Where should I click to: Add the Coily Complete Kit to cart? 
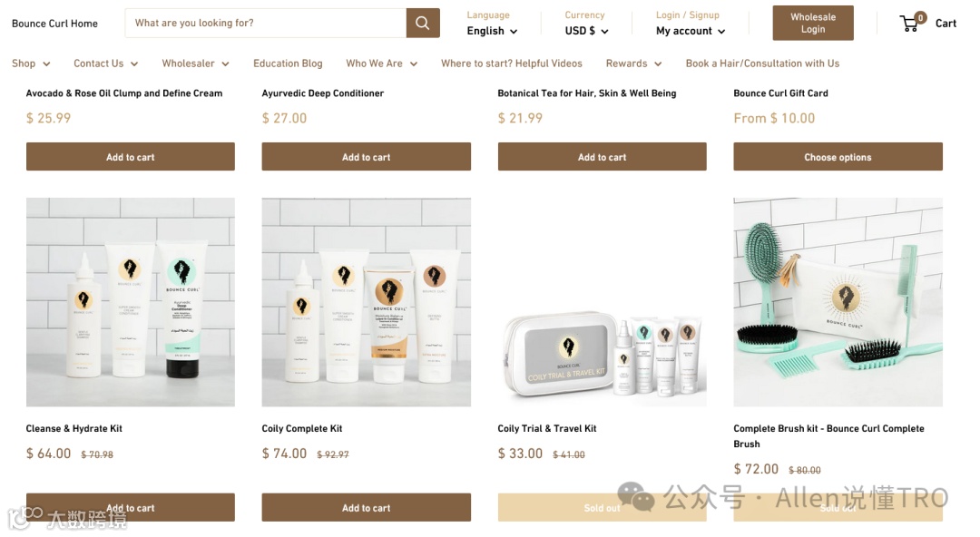pyautogui.click(x=367, y=508)
